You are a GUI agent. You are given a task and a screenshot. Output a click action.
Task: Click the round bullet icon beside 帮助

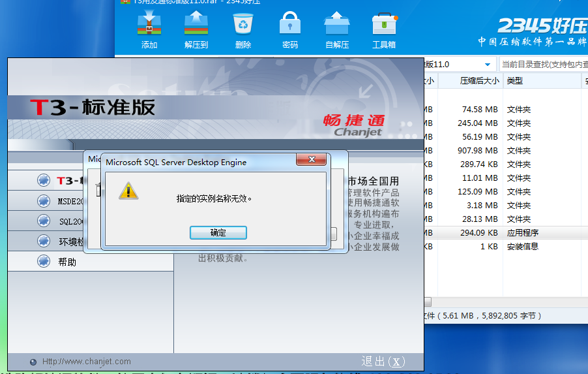pyautogui.click(x=44, y=261)
